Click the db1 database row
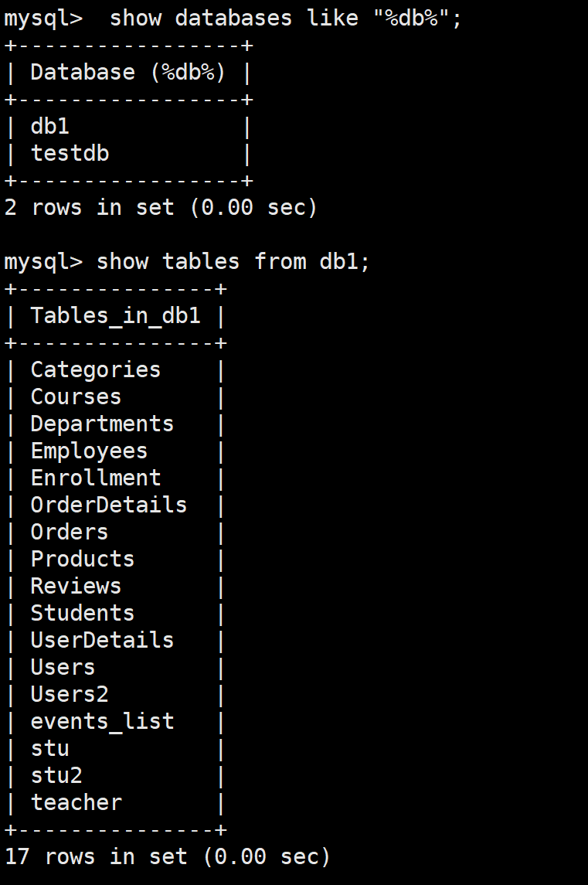Screen dimensions: 588x885 (x=50, y=127)
